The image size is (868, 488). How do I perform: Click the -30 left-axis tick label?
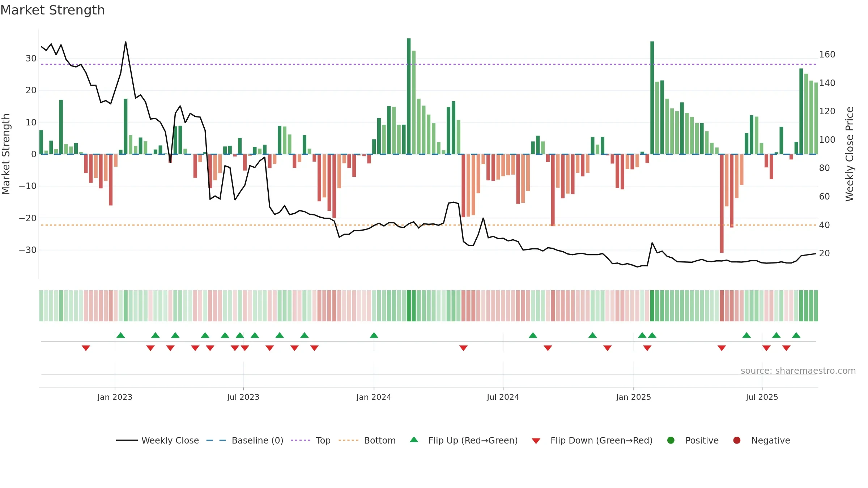(27, 250)
